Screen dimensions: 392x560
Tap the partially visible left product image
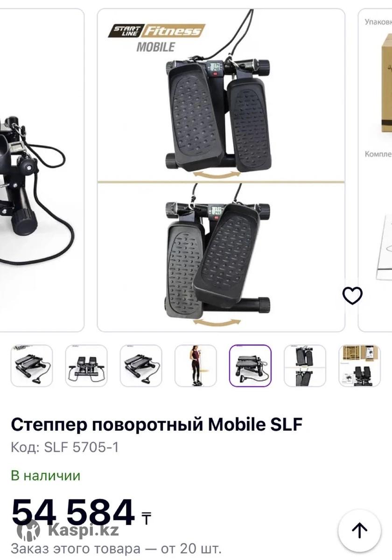(x=41, y=170)
